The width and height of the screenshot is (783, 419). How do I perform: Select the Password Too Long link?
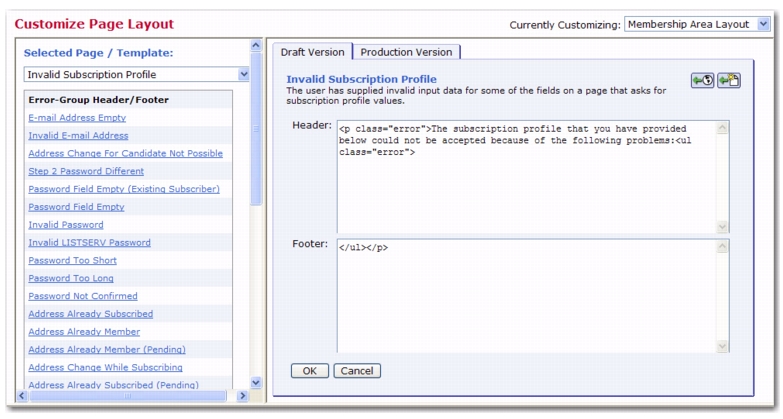(71, 278)
